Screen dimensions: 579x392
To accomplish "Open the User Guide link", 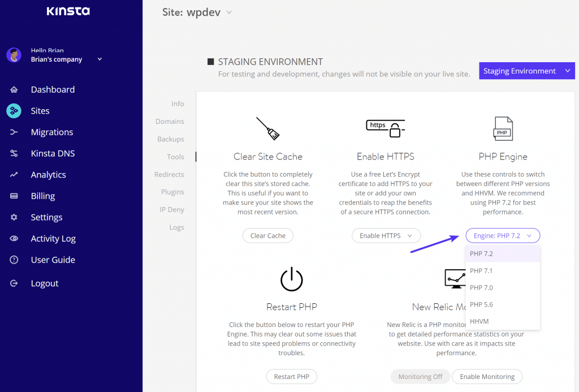I will (53, 260).
